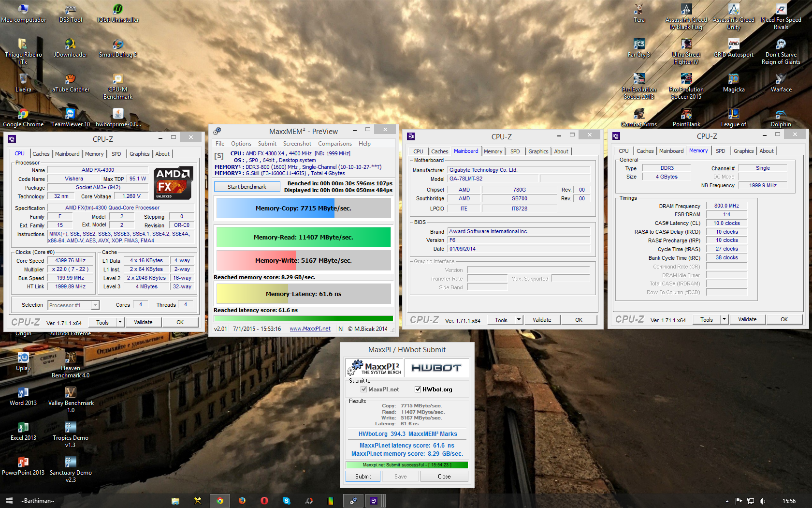Open the DS3 Tool desktop icon
This screenshot has width=812, height=508.
pos(71,13)
